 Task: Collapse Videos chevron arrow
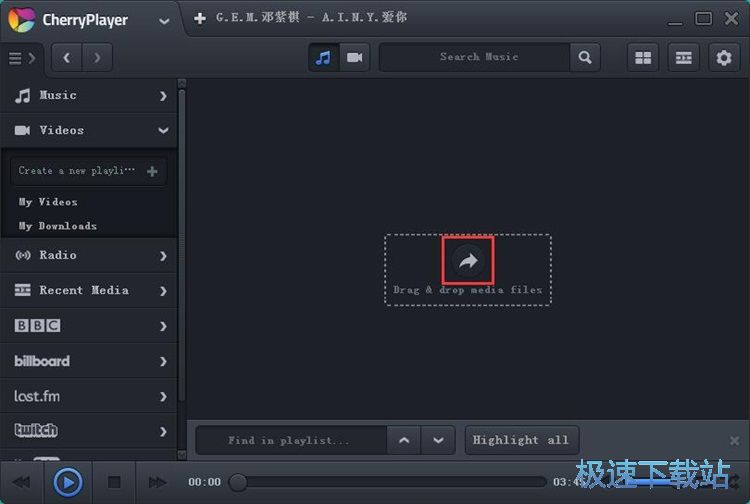(x=163, y=131)
